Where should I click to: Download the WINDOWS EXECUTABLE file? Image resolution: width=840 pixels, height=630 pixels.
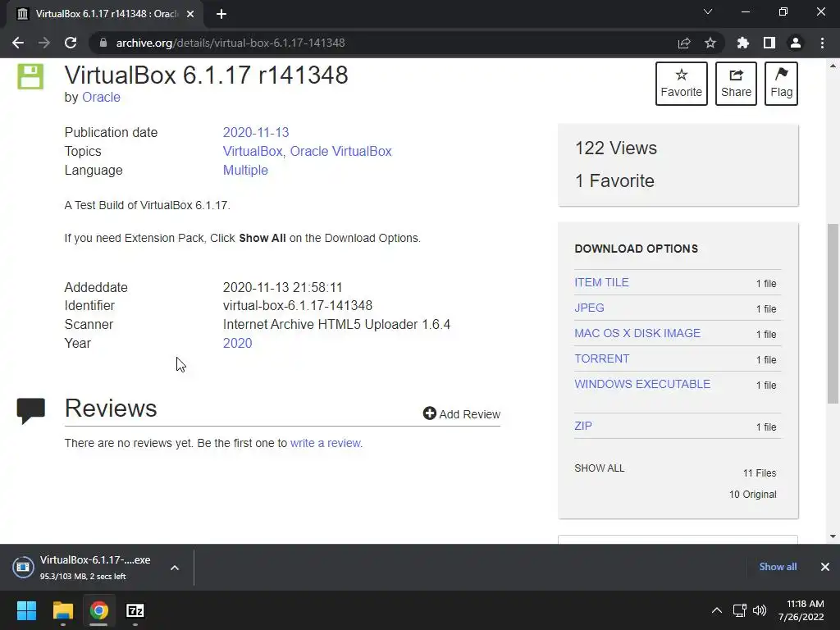click(x=642, y=384)
